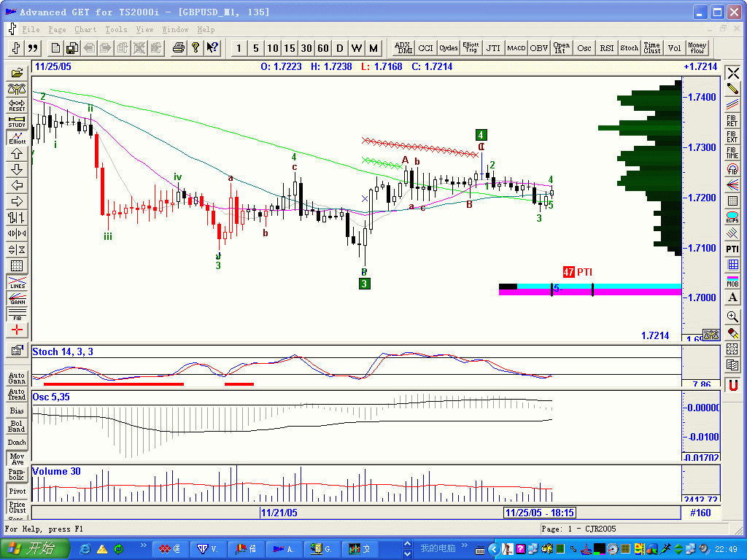Select the LINES drawing tool
Screen dimensions: 747x560
click(x=17, y=282)
